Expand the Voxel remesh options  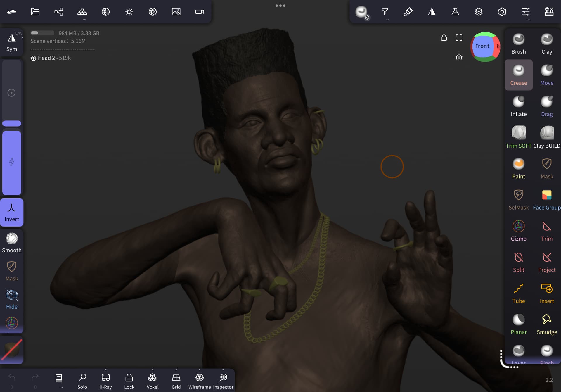pyautogui.click(x=153, y=370)
